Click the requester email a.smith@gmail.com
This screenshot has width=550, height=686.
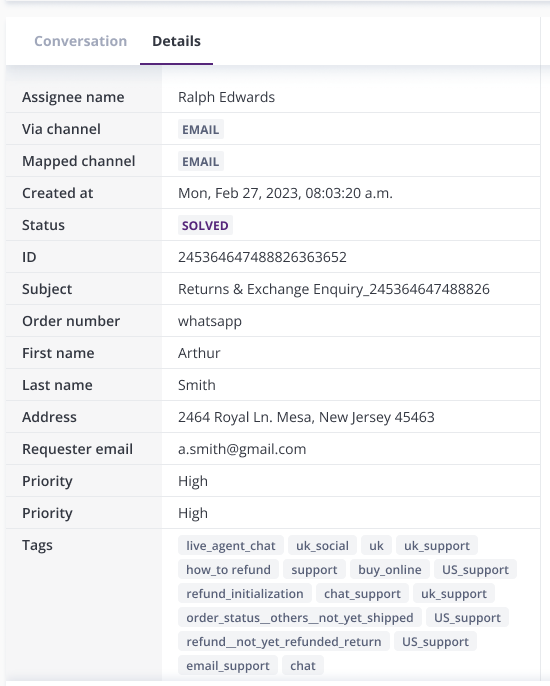click(x=242, y=449)
